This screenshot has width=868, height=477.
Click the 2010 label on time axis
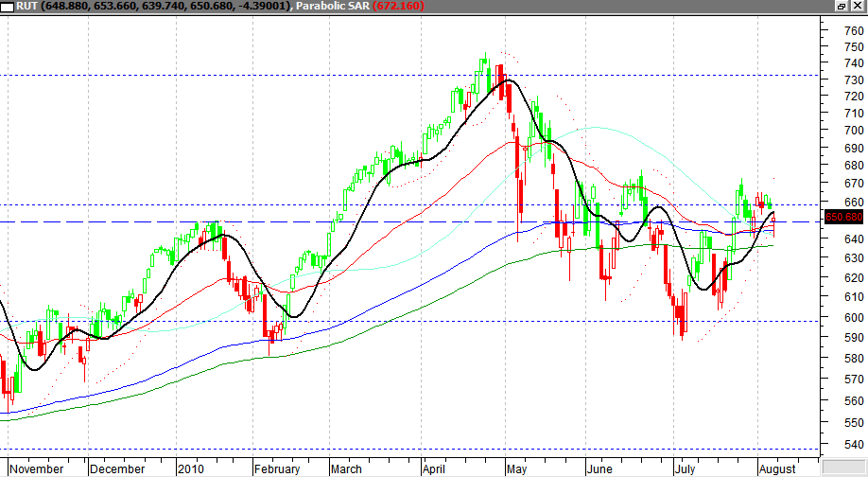191,469
